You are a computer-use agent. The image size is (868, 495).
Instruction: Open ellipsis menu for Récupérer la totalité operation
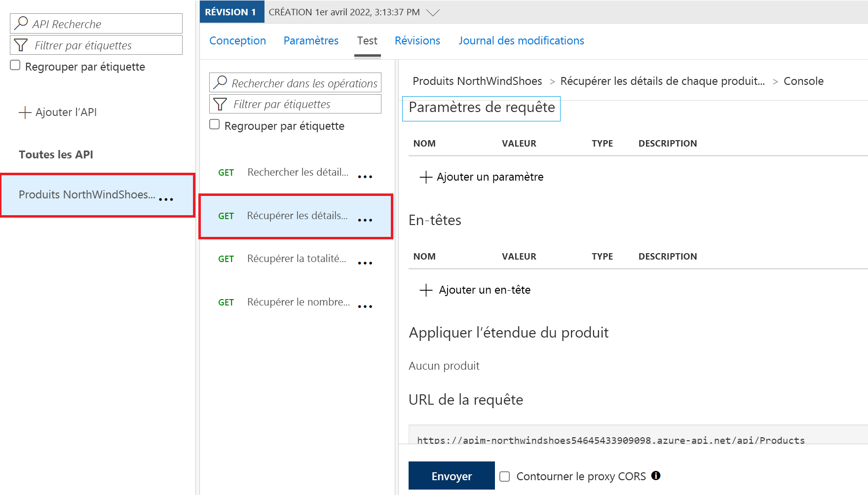point(365,263)
